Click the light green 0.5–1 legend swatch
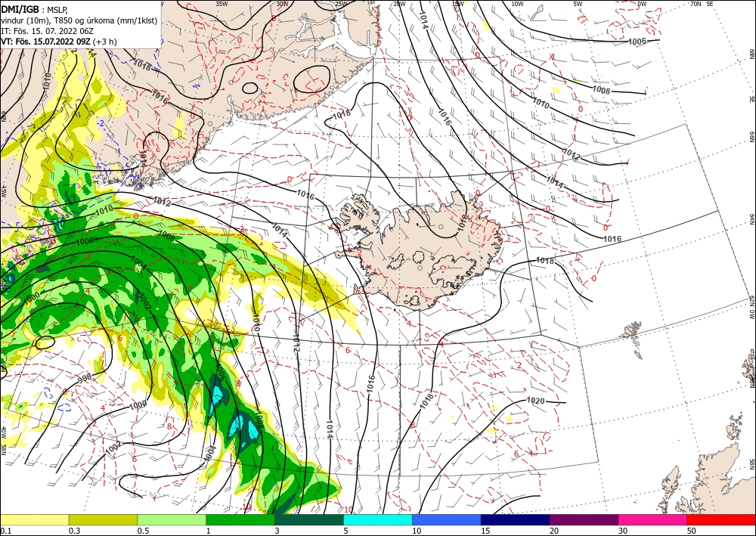The image size is (756, 536). pyautogui.click(x=172, y=519)
